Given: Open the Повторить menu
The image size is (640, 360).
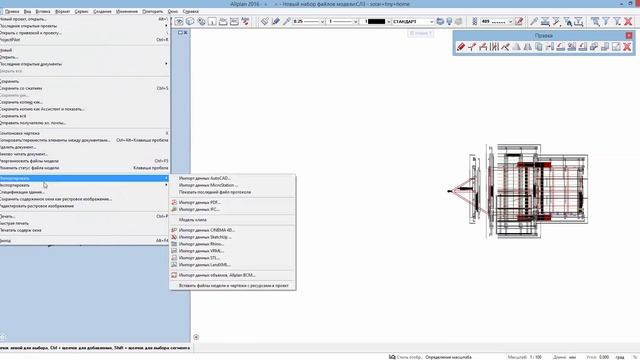Looking at the screenshot, I should pyautogui.click(x=153, y=11).
